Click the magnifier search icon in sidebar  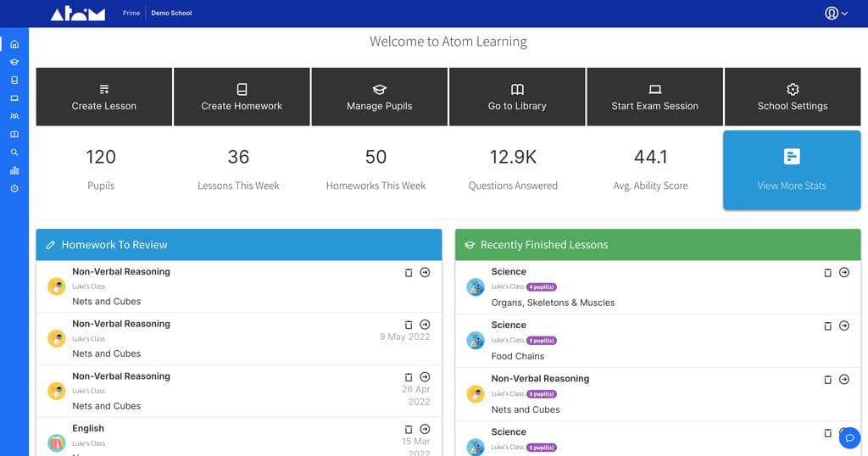pyautogui.click(x=14, y=153)
